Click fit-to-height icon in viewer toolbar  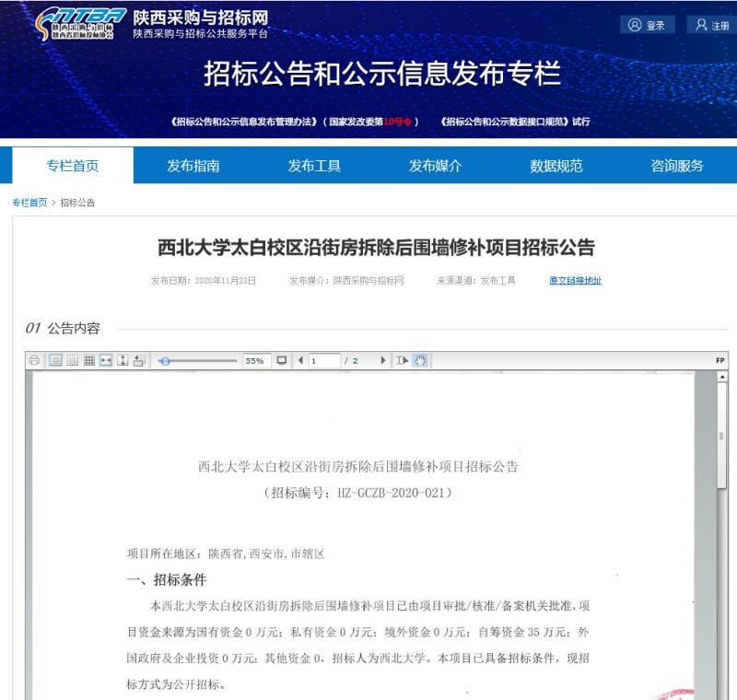coord(123,361)
